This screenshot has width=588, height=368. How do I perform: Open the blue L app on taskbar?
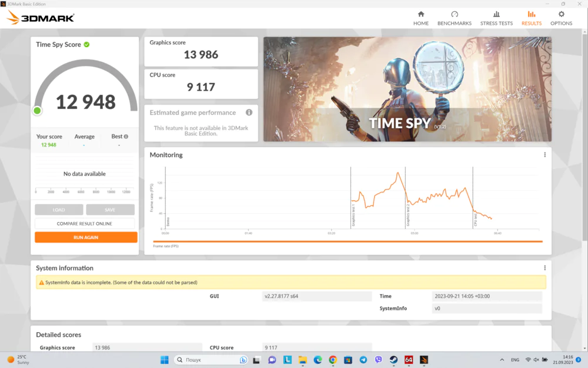288,360
